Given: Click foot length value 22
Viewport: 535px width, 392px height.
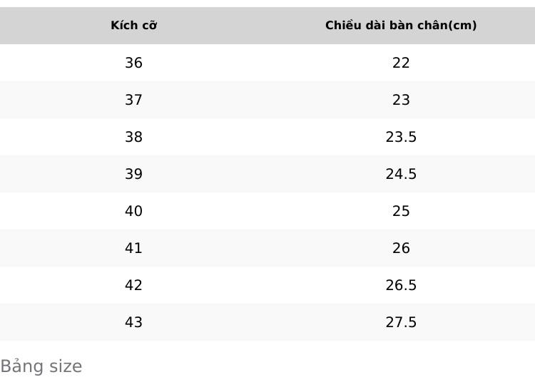Looking at the screenshot, I should tap(401, 63).
